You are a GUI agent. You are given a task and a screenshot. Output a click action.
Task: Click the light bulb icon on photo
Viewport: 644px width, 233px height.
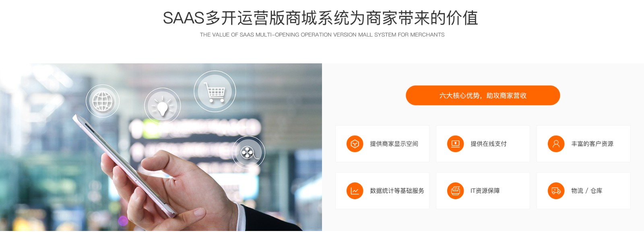[x=162, y=106]
